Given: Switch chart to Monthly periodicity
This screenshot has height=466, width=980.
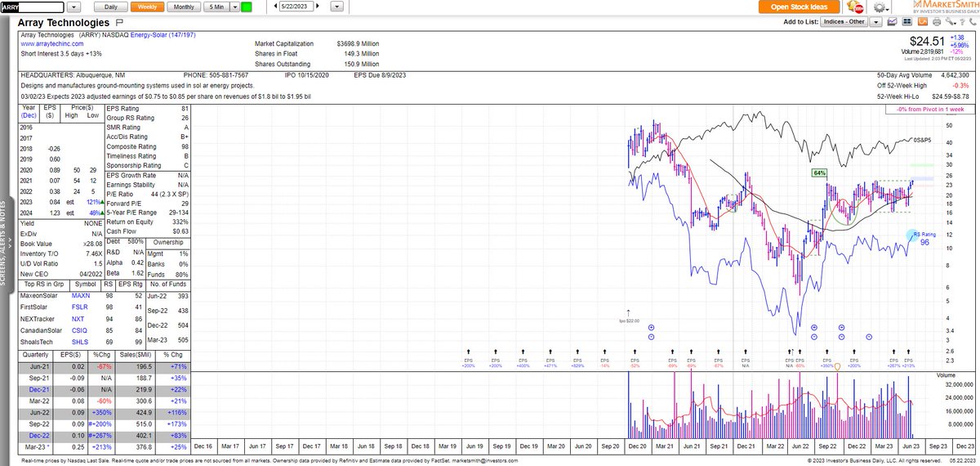Looking at the screenshot, I should (185, 7).
